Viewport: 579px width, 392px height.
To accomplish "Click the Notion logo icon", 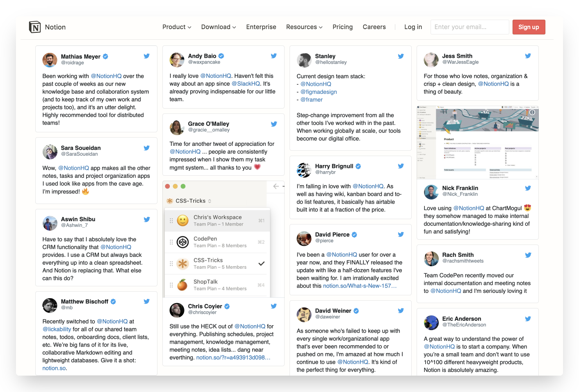I will (35, 27).
